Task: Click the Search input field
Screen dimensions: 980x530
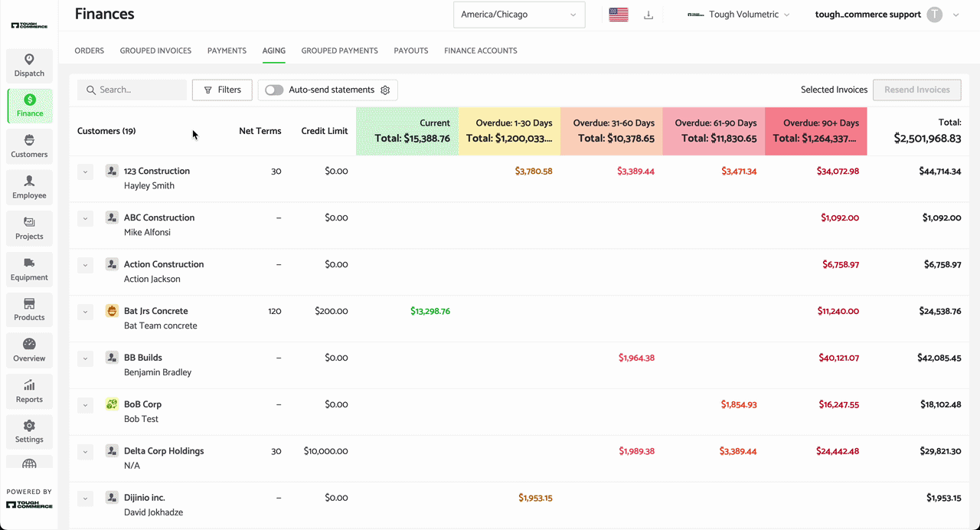Action: click(x=132, y=90)
